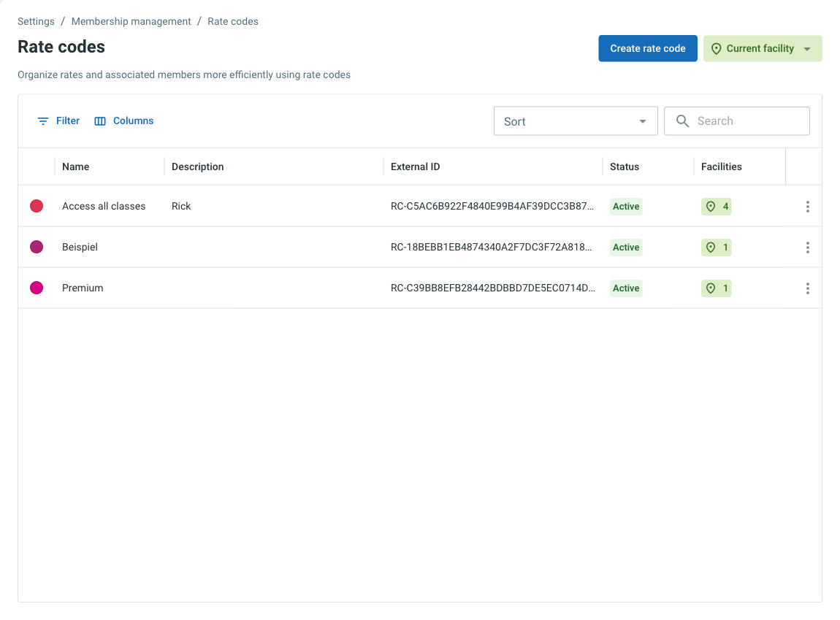Viewport: 840px width, 620px height.
Task: Click the external ID starting RC-18BEBB
Action: (492, 247)
